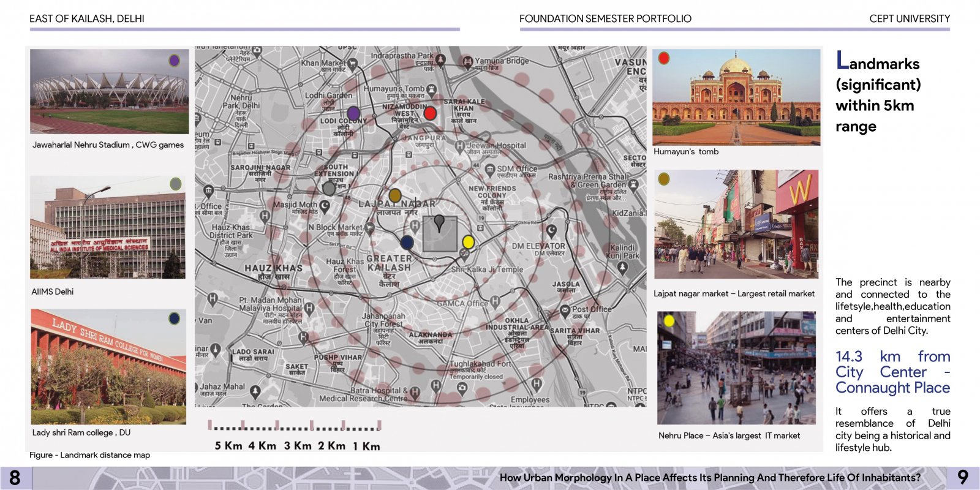The image size is (980, 490).
Task: Click the '4 Km' scale label
Action: pyautogui.click(x=262, y=446)
